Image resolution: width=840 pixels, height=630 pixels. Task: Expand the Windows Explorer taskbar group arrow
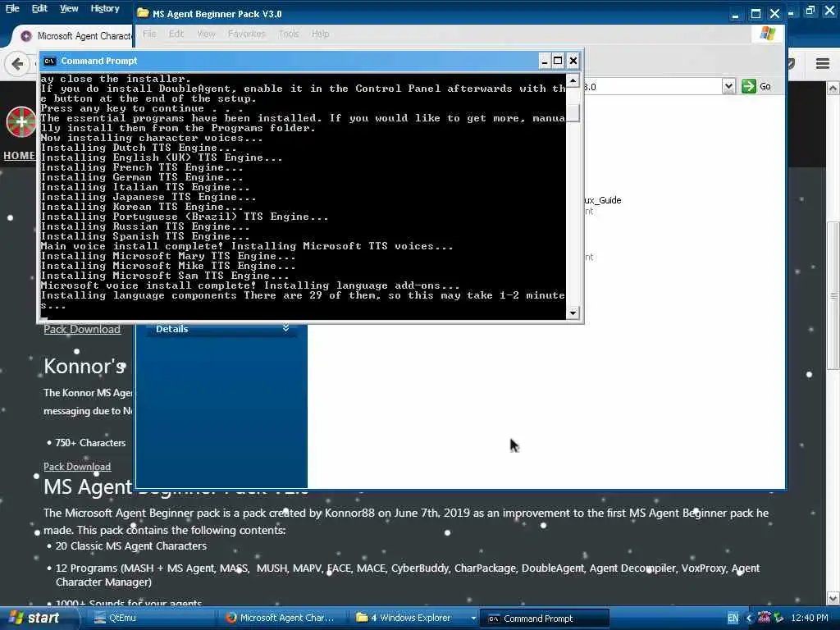click(x=473, y=619)
